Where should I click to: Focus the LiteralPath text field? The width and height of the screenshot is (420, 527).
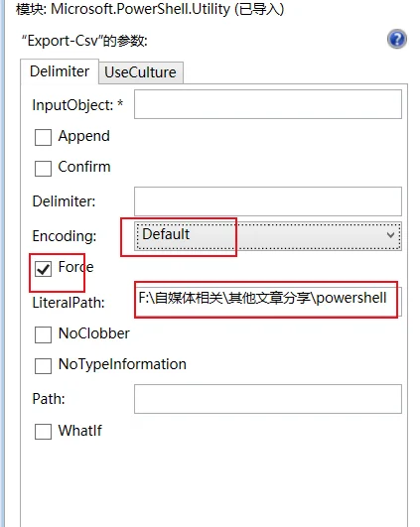click(x=268, y=301)
